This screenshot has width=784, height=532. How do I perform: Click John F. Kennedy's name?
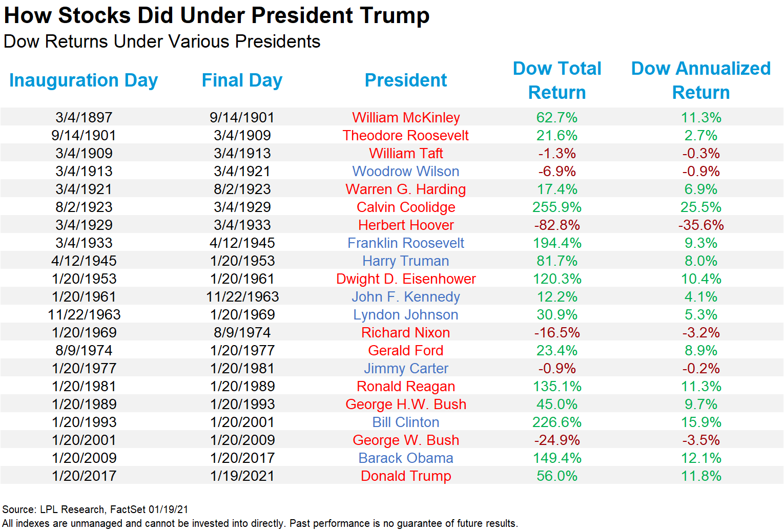pos(406,297)
